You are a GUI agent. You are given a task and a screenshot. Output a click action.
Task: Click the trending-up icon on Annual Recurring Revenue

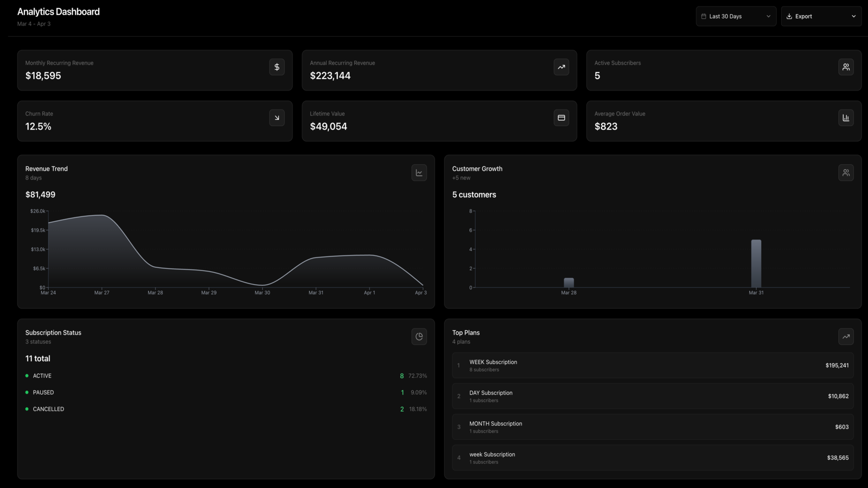(561, 67)
